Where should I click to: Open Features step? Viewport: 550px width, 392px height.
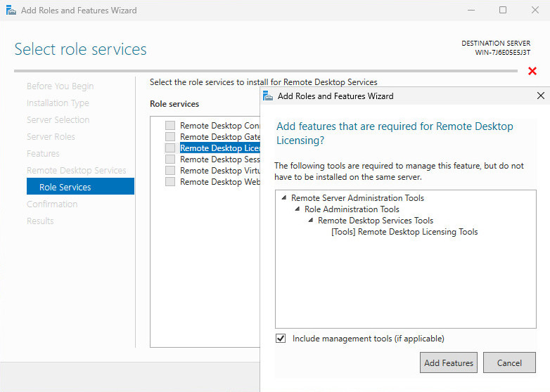tap(43, 153)
